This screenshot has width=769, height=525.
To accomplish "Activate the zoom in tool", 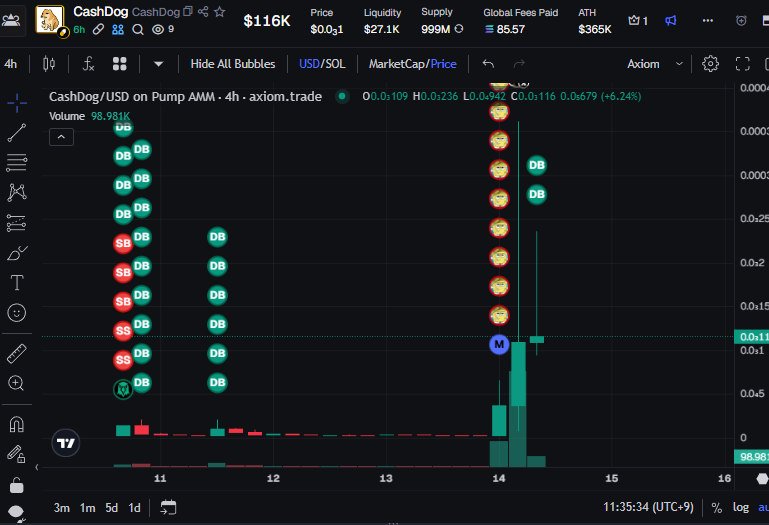I will coord(16,383).
